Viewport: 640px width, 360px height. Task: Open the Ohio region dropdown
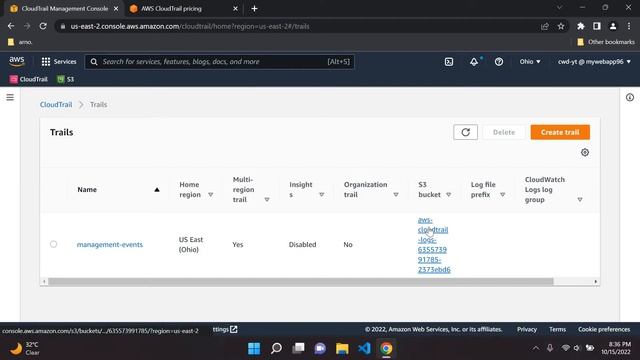(x=530, y=62)
